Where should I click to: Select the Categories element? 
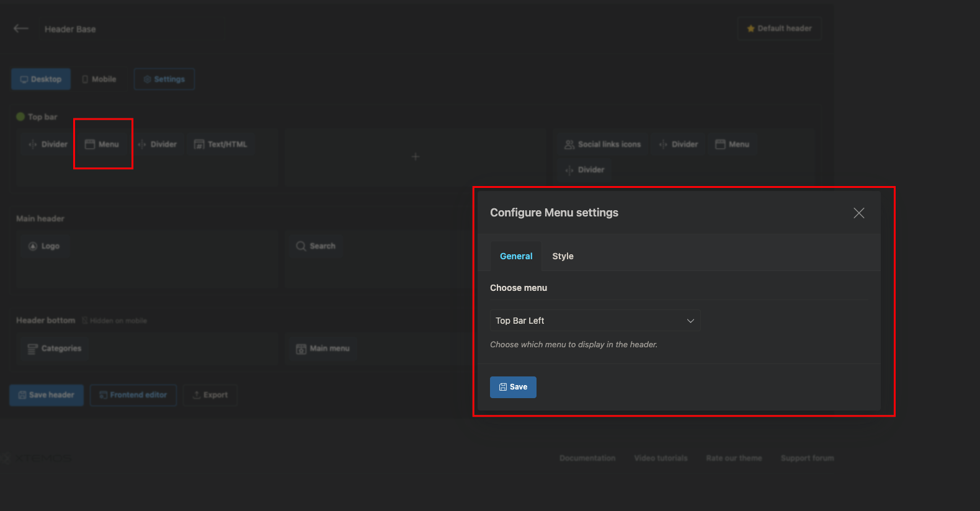(55, 349)
